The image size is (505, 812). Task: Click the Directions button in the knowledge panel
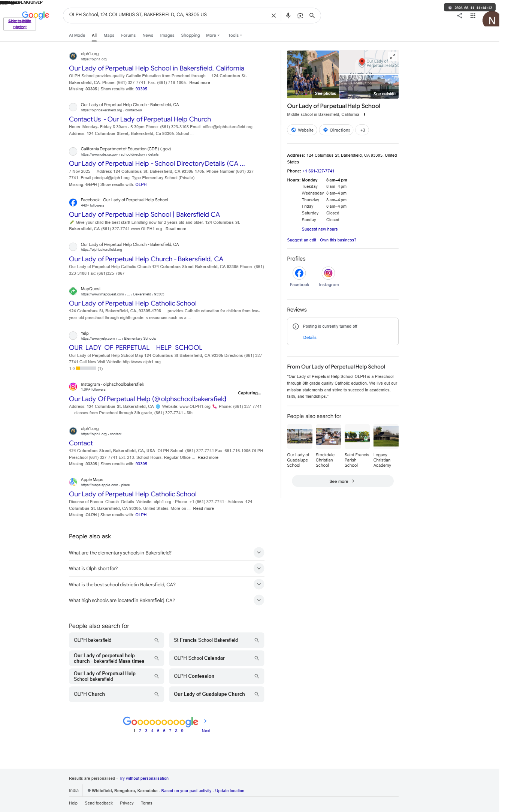(x=336, y=130)
